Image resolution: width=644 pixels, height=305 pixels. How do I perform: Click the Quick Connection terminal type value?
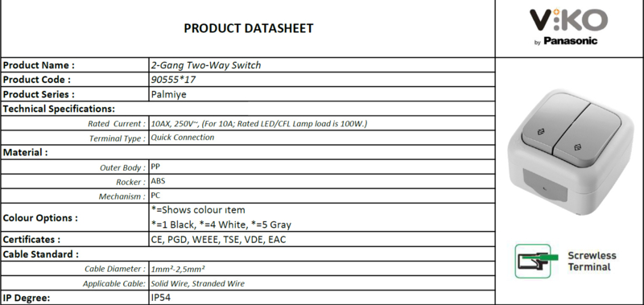tap(183, 138)
